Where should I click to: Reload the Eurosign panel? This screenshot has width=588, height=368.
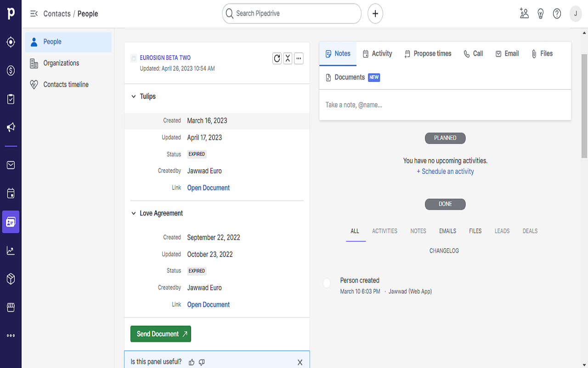click(x=277, y=58)
